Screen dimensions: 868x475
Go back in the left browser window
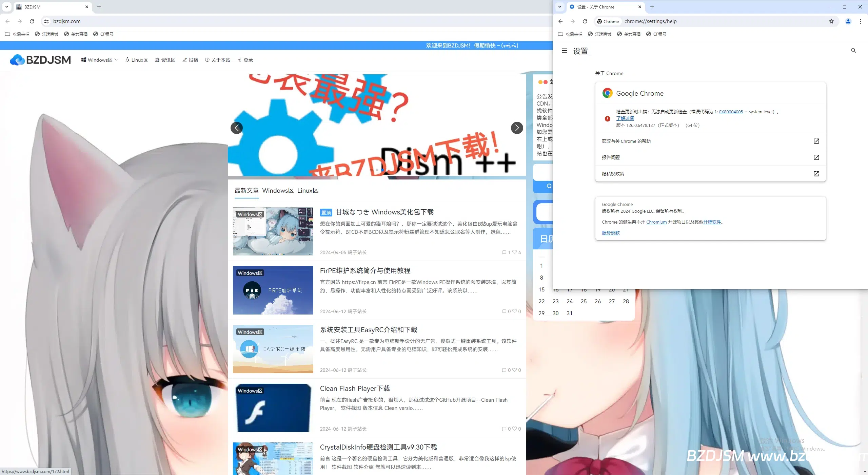pyautogui.click(x=7, y=21)
